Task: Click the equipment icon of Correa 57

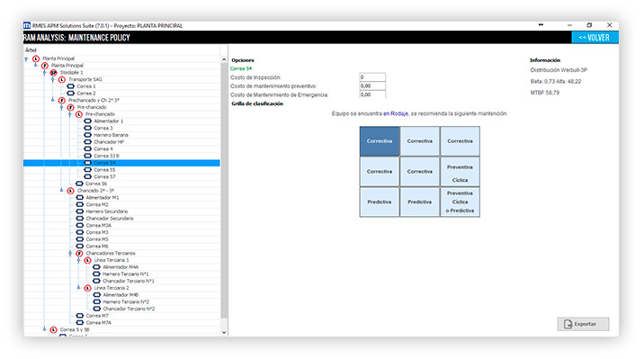Action: [87, 177]
